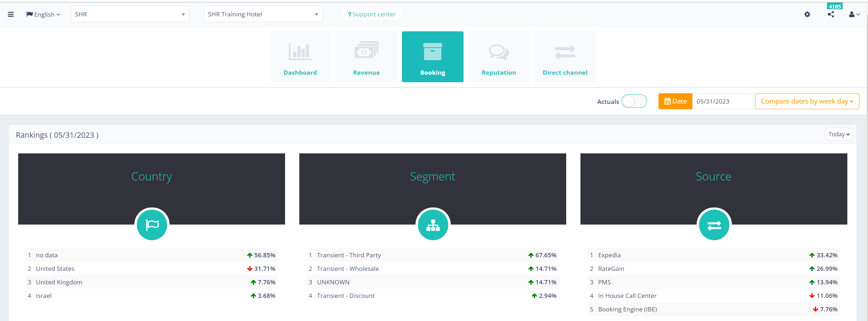Select the Transient - Discount row
The height and width of the screenshot is (321, 868).
click(x=433, y=296)
